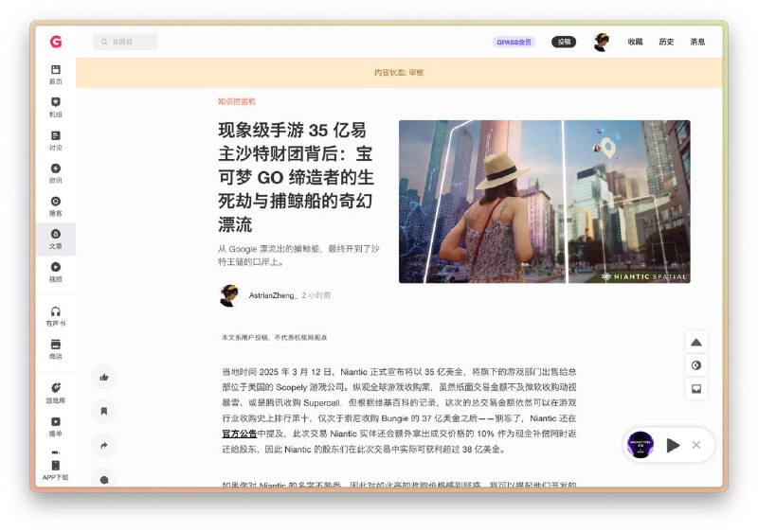Open 视频 videos in the sidebar
The width and height of the screenshot is (758, 532).
click(x=56, y=272)
